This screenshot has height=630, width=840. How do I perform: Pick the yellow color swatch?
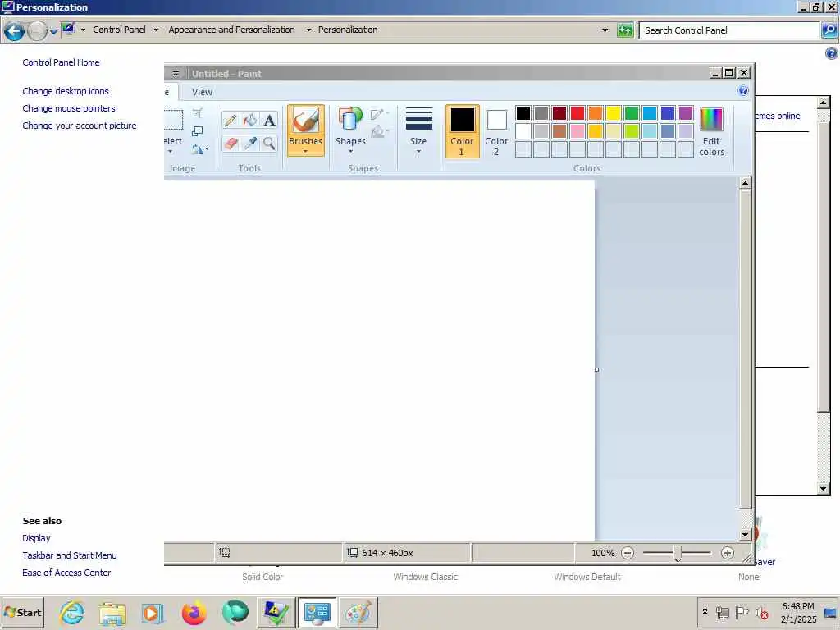coord(614,113)
